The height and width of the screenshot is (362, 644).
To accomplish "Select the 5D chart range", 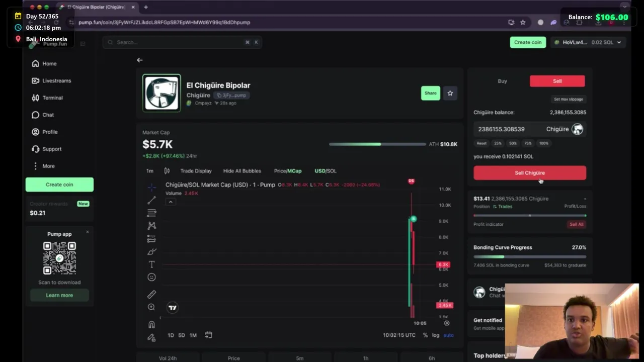I will pyautogui.click(x=182, y=335).
